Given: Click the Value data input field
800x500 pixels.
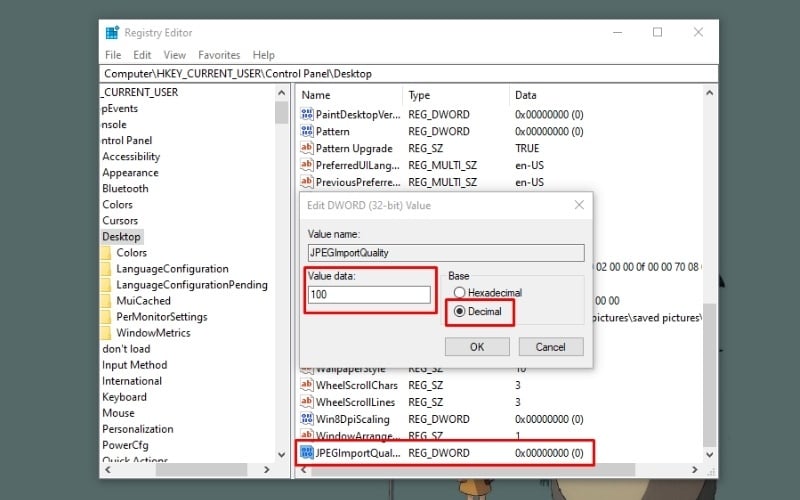Looking at the screenshot, I should tap(369, 294).
